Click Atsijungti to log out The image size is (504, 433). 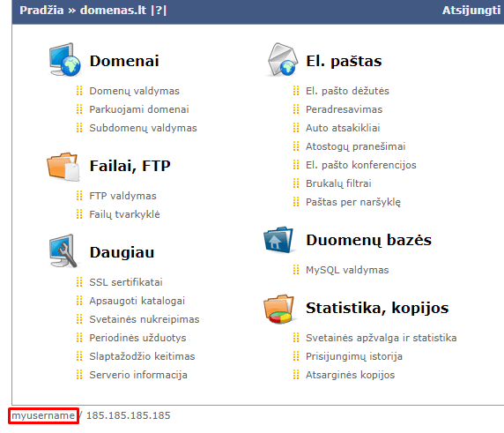pos(471,11)
